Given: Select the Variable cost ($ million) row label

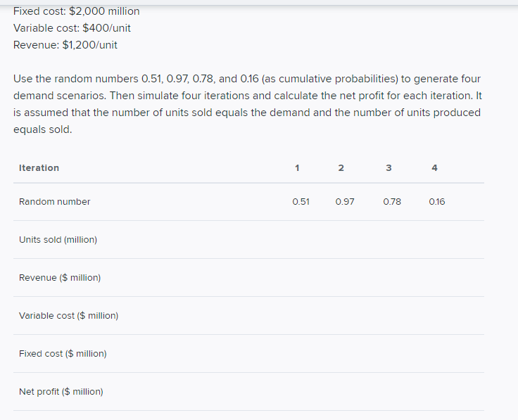Looking at the screenshot, I should click(x=68, y=316).
